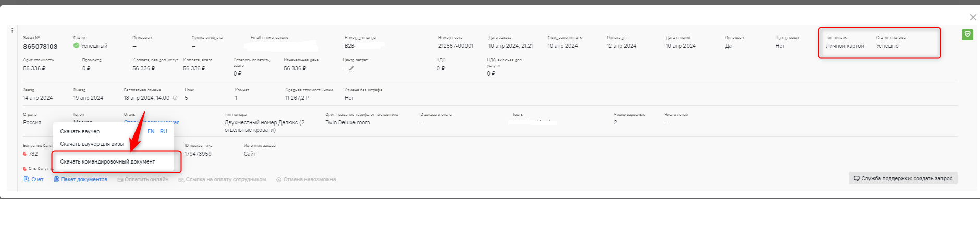Click payment type Личной картой

pos(844,46)
